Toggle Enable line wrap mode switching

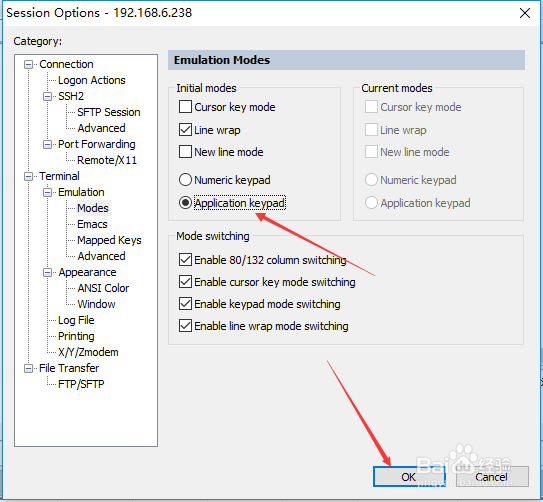click(x=185, y=326)
